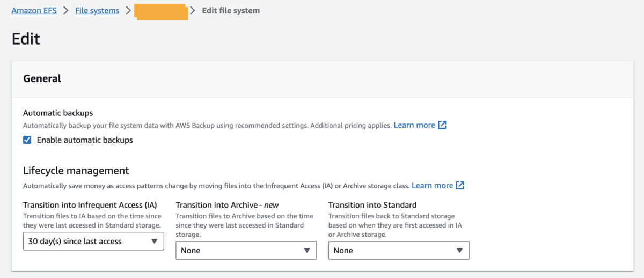Click the Automatic backups subsection title
Viewport: 644px width, 278px height.
tap(58, 113)
